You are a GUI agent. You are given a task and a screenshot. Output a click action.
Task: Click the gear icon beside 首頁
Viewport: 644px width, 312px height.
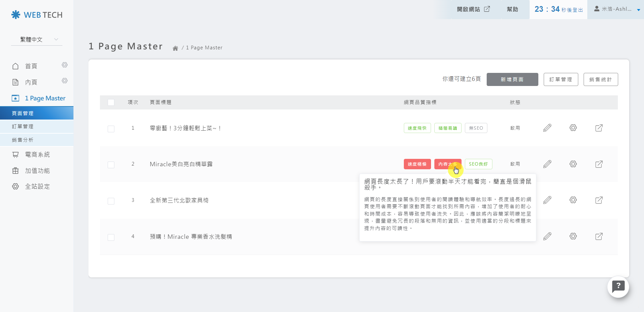(65, 65)
